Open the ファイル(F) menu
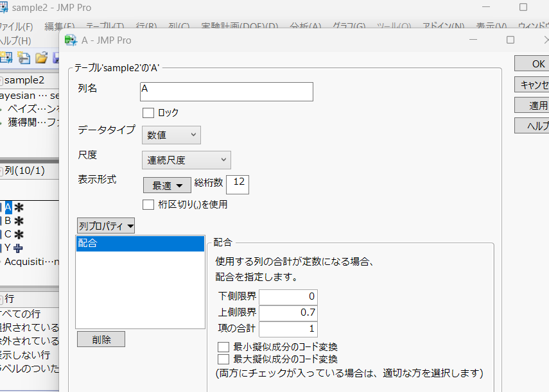 [x=16, y=27]
